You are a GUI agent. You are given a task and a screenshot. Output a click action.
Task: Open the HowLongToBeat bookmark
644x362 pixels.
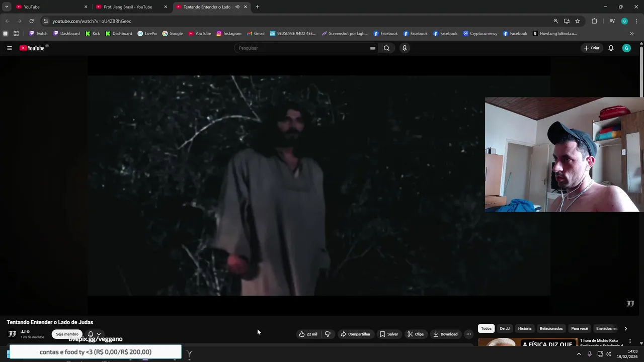pyautogui.click(x=555, y=34)
